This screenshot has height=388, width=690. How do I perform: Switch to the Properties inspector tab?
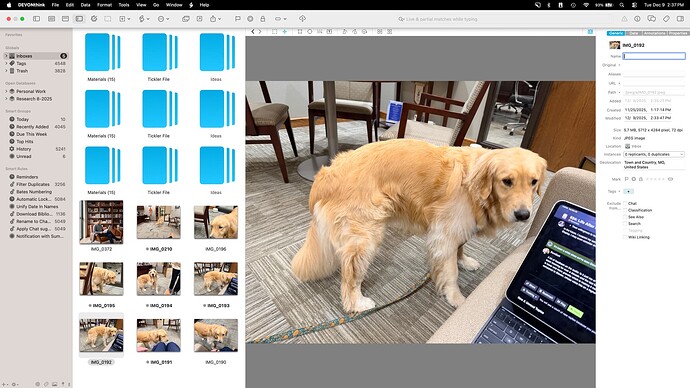677,33
